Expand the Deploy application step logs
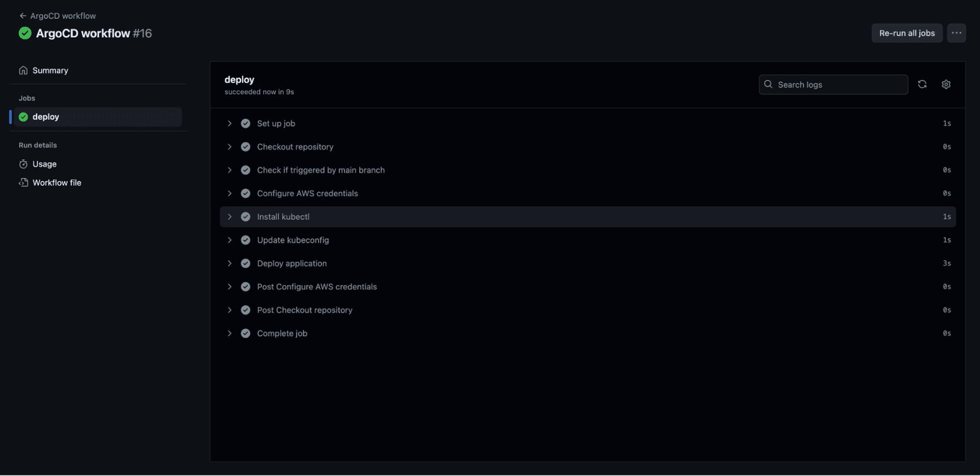Viewport: 980px width, 476px height. [x=230, y=263]
